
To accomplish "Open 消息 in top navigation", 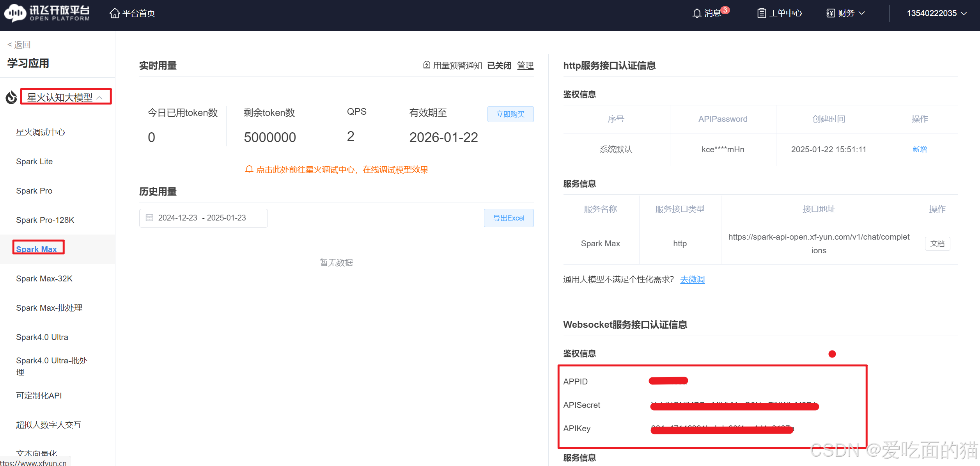I will tap(712, 13).
